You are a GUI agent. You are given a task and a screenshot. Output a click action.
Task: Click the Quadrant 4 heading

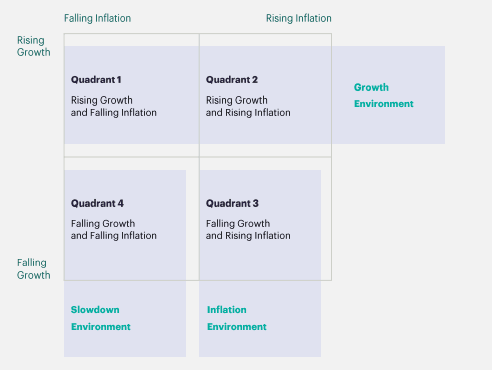[x=97, y=203]
